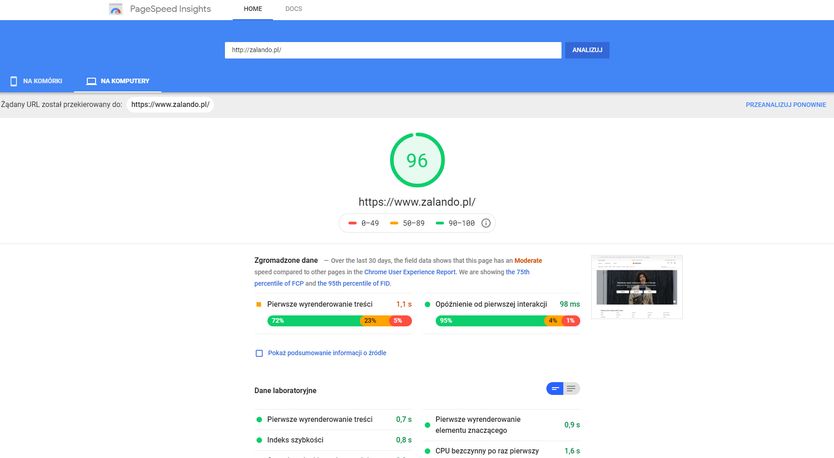The height and width of the screenshot is (458, 834).
Task: Click the 98 ms FID value
Action: coord(570,304)
